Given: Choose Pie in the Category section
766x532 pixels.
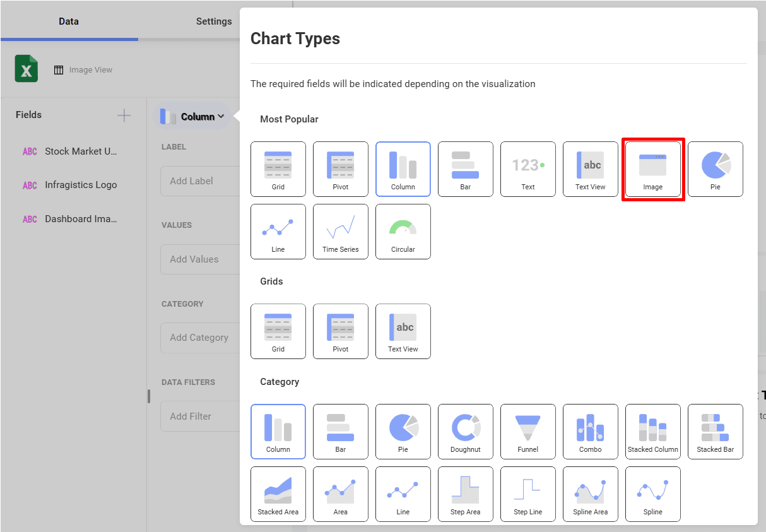Looking at the screenshot, I should click(403, 432).
